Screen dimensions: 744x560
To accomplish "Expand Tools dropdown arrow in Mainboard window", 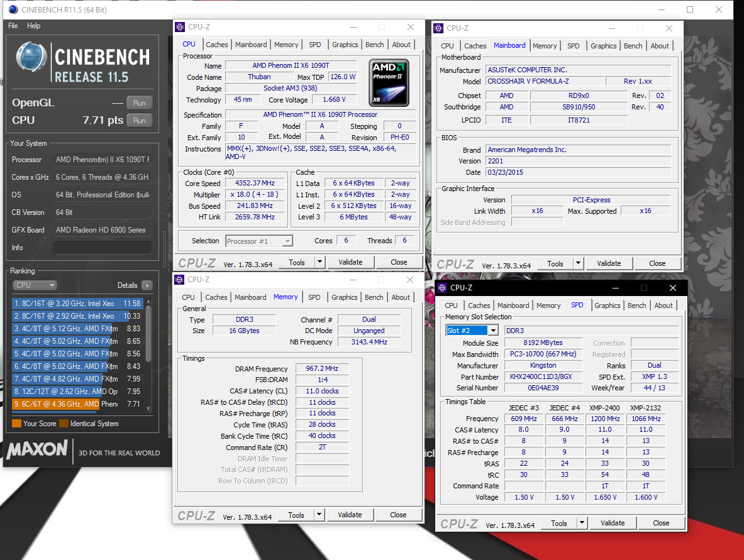I will 578,263.
